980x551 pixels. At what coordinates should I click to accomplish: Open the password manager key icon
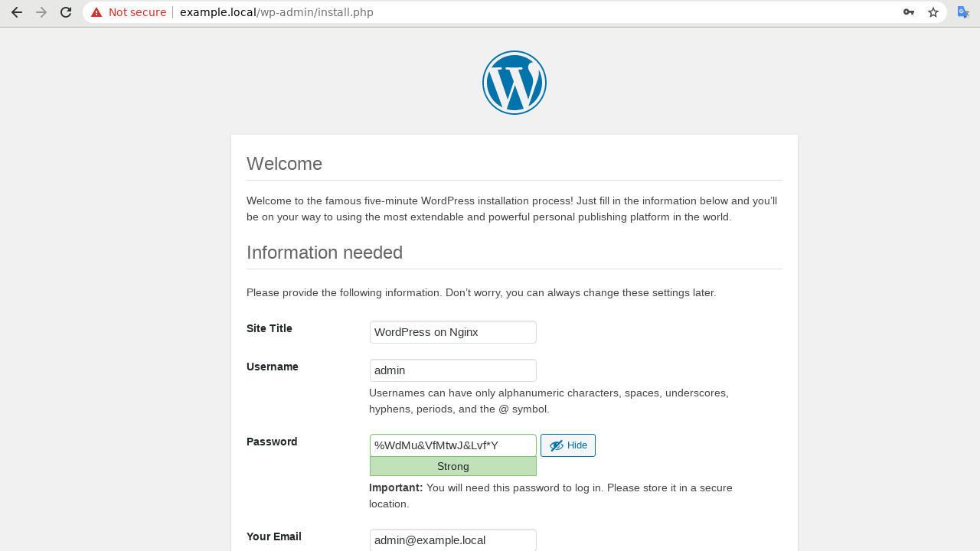908,11
